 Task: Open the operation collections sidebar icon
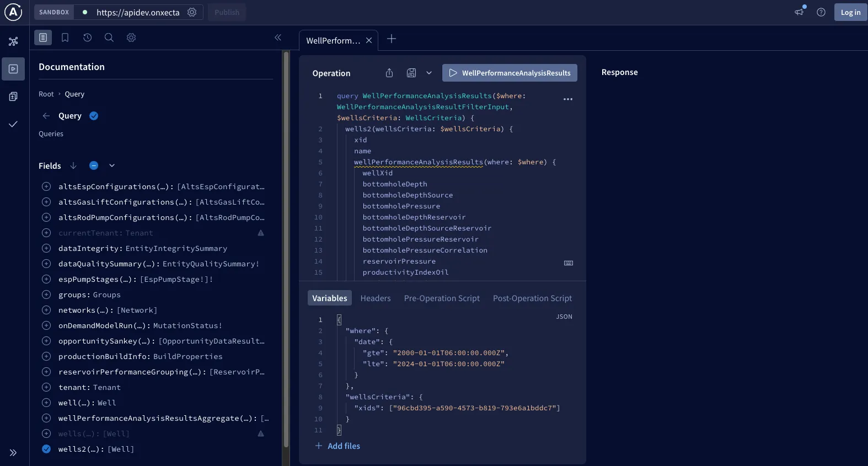click(13, 97)
